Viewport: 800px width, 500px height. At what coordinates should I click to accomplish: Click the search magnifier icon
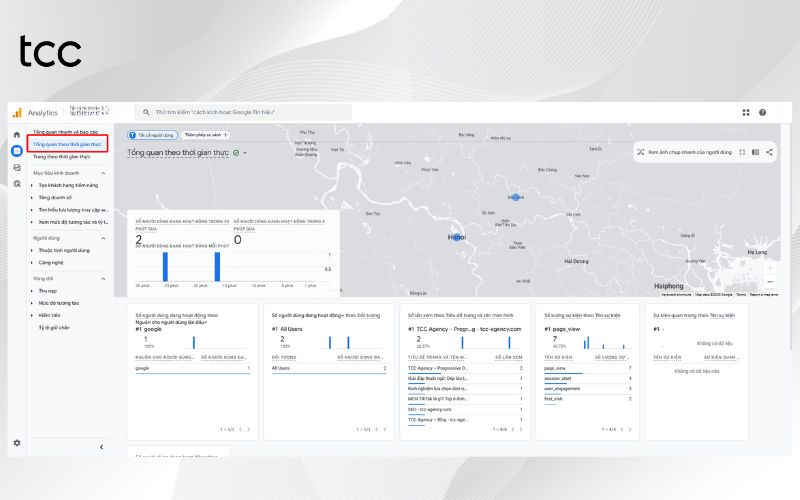tap(146, 112)
